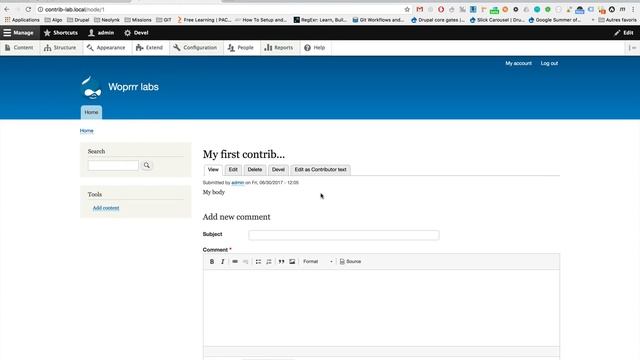Screen dimensions: 640x360
Task: Reload the page with browser refresh icon
Action: click(28, 9)
